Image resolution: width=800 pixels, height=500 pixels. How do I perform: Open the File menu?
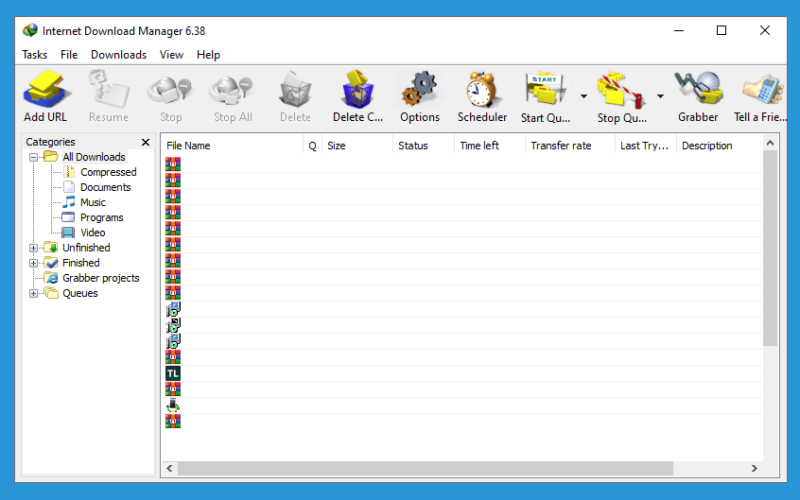click(x=69, y=55)
